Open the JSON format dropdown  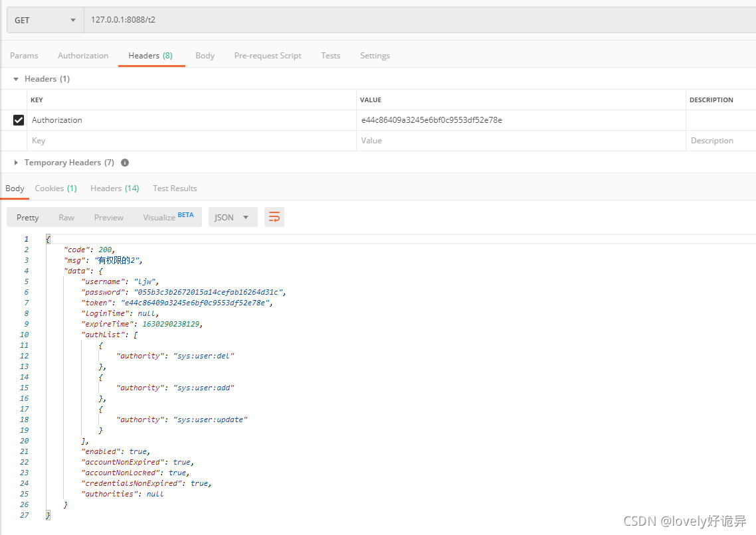(233, 217)
